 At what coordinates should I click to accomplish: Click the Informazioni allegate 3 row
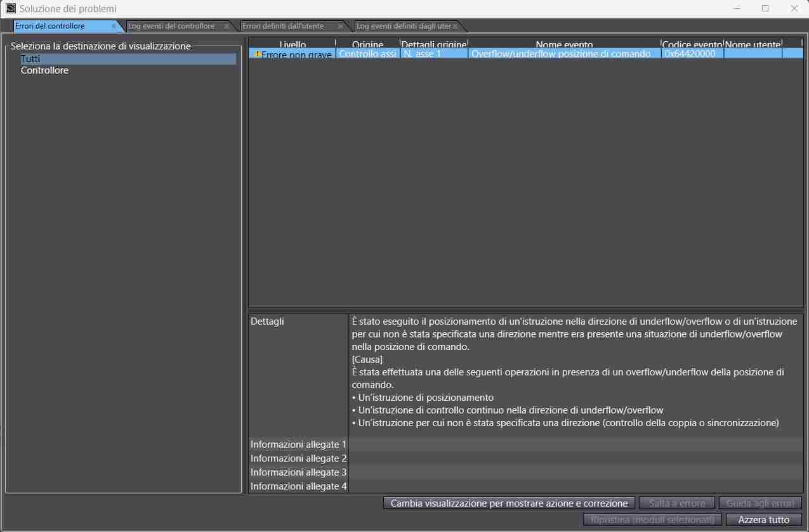click(525, 472)
